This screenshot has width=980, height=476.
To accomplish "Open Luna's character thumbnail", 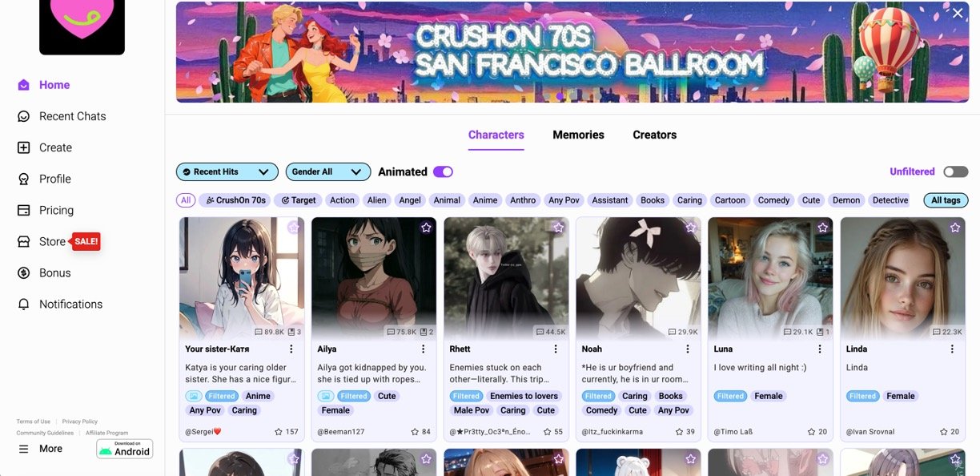I will 770,278.
